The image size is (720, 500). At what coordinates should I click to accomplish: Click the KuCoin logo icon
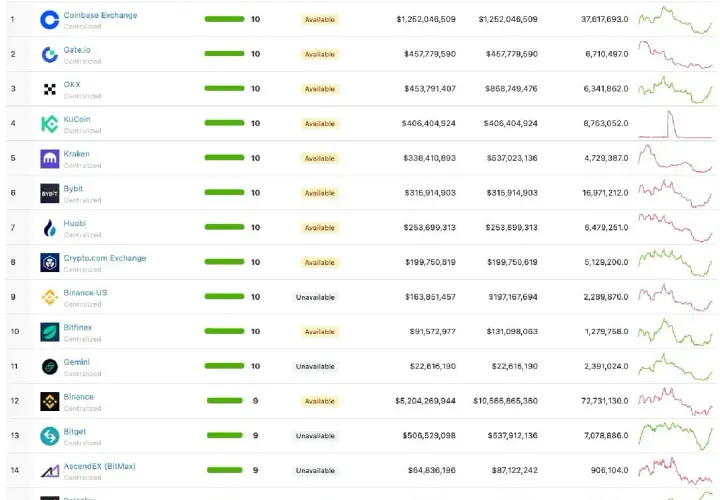point(50,124)
